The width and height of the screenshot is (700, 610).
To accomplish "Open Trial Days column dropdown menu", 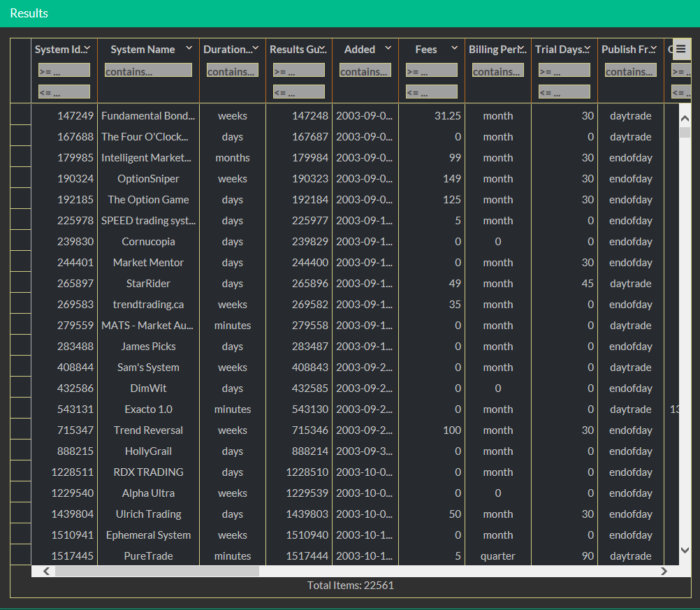I will (588, 48).
